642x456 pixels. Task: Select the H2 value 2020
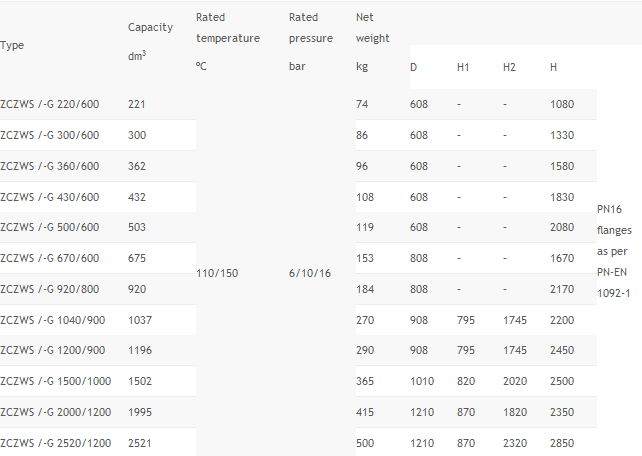516,382
